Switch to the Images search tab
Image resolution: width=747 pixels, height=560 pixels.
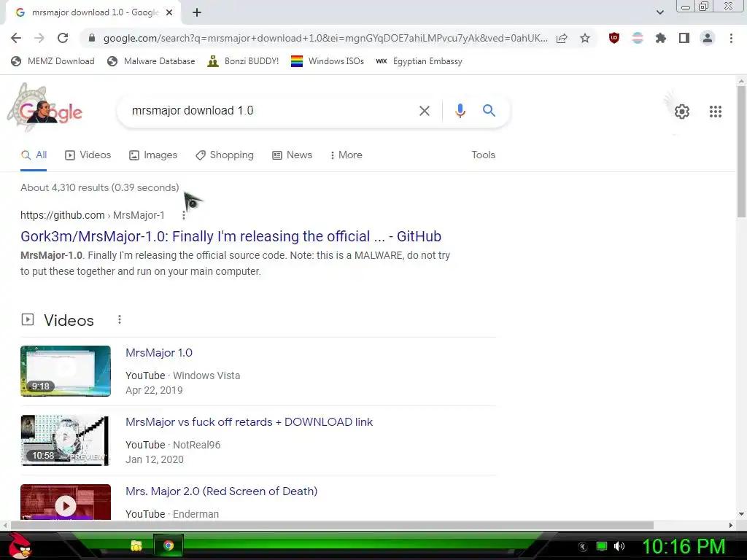point(153,155)
